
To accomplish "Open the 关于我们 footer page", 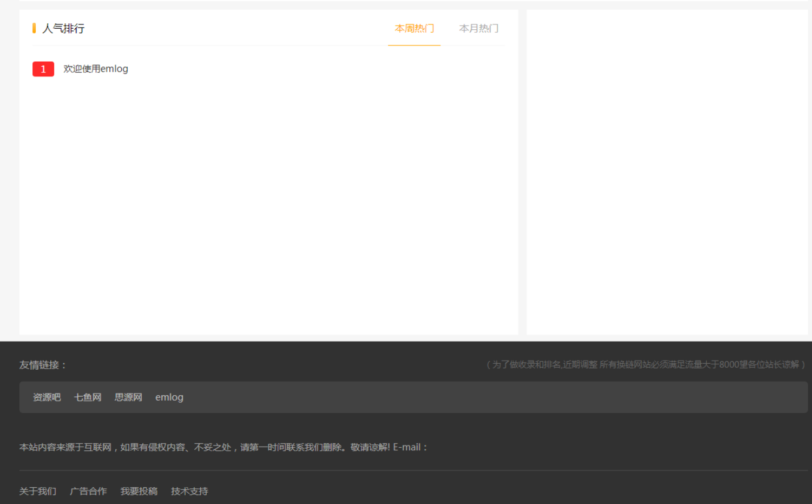I will pyautogui.click(x=38, y=491).
